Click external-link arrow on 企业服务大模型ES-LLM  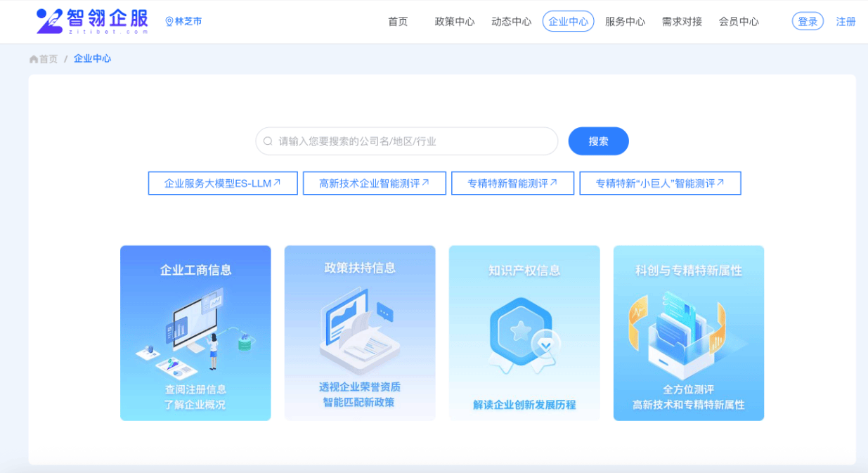point(277,183)
